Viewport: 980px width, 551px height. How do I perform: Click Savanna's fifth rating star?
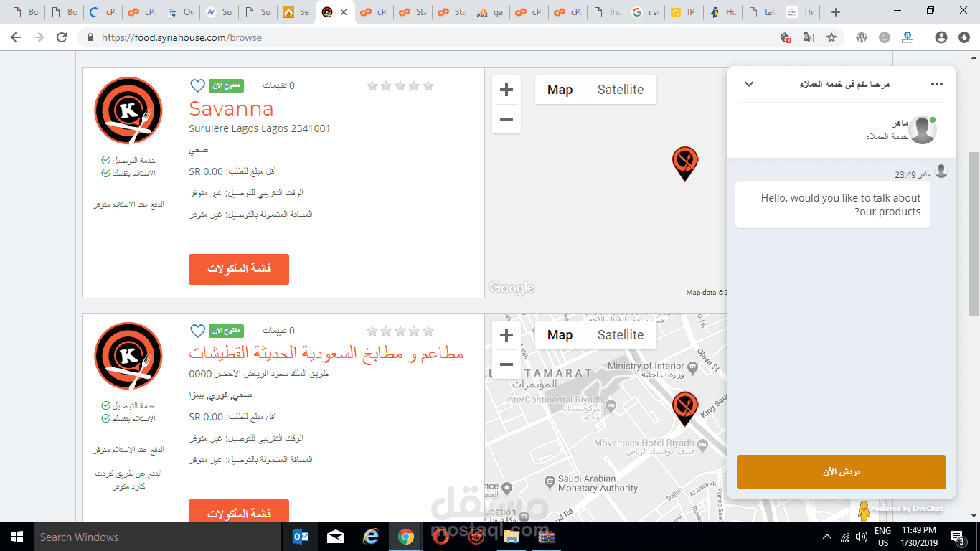428,86
